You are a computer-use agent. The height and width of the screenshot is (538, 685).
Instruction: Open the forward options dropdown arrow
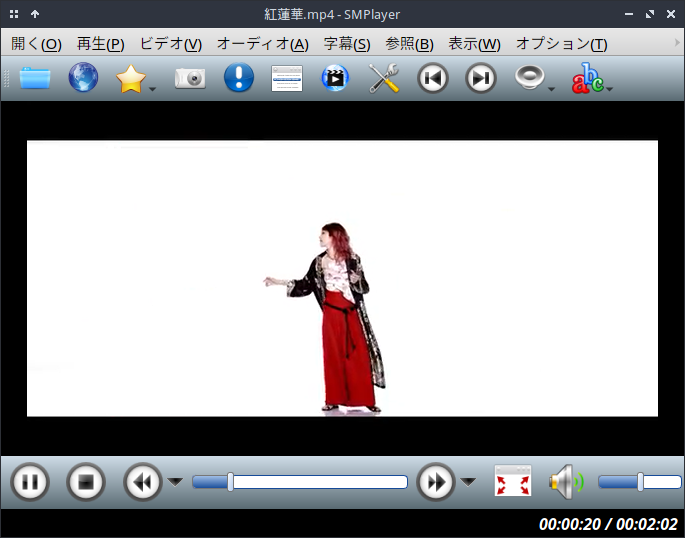[468, 482]
